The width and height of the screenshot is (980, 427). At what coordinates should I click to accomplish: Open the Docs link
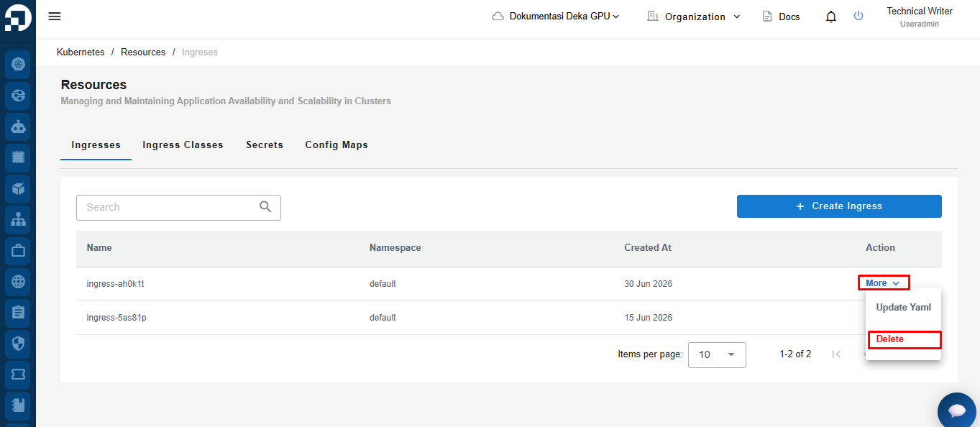pyautogui.click(x=781, y=17)
